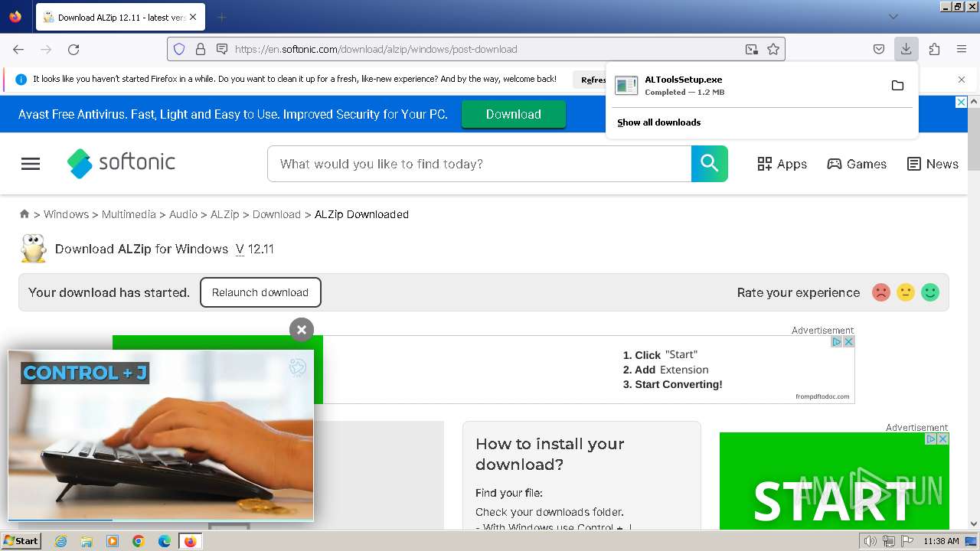Click home icon in breadcrumb
Image resolution: width=980 pixels, height=551 pixels.
pos(24,214)
